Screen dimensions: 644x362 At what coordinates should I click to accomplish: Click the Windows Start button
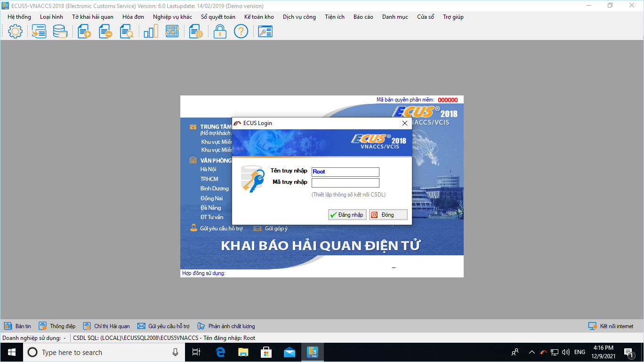(x=11, y=352)
